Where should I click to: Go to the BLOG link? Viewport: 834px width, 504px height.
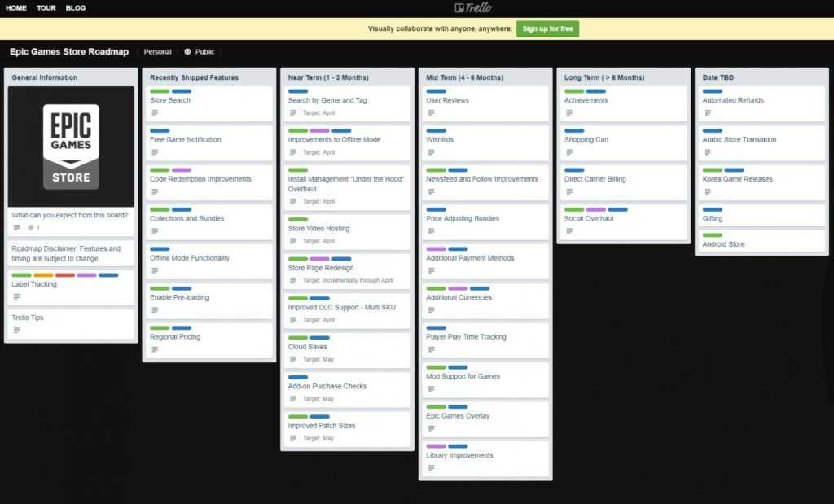pyautogui.click(x=76, y=8)
